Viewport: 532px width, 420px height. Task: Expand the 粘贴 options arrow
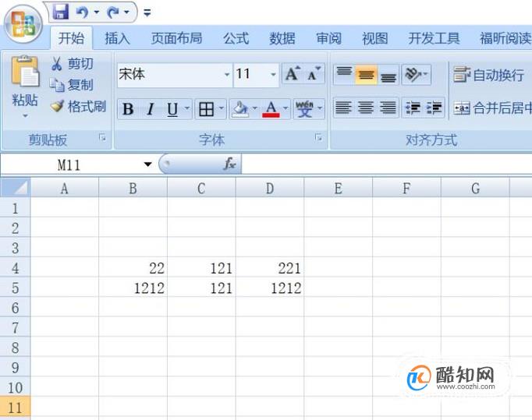(25, 116)
